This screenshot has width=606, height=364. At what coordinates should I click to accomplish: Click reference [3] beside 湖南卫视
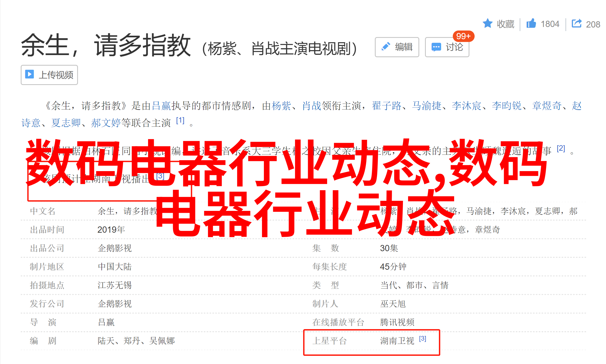tap(423, 338)
